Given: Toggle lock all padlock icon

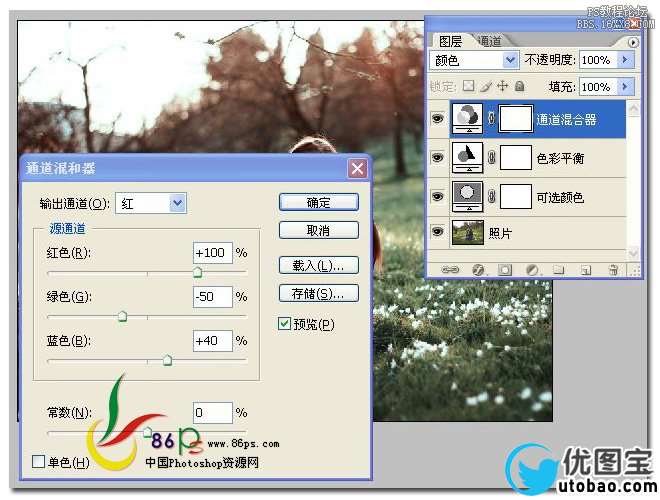Looking at the screenshot, I should point(520,86).
